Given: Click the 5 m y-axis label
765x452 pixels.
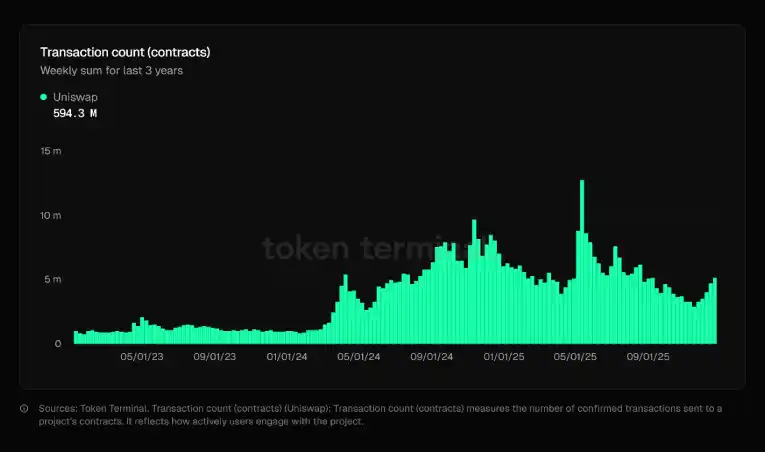Looking at the screenshot, I should click(x=53, y=279).
